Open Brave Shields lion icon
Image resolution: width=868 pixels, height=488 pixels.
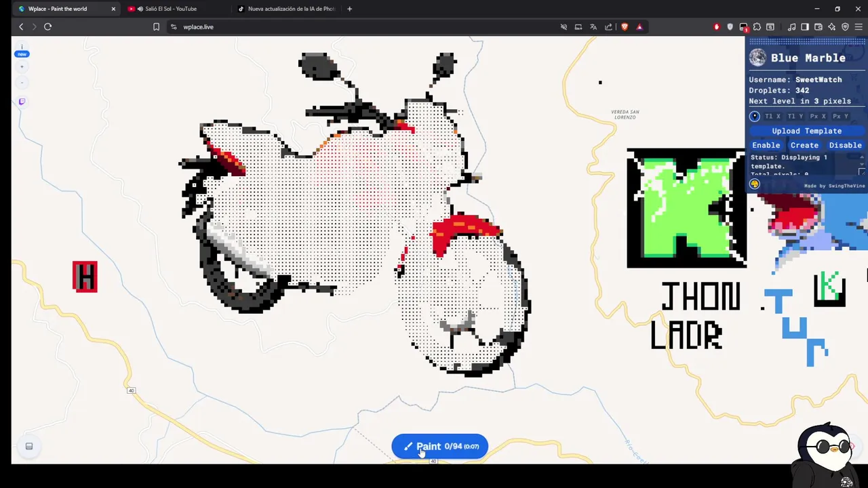click(625, 26)
